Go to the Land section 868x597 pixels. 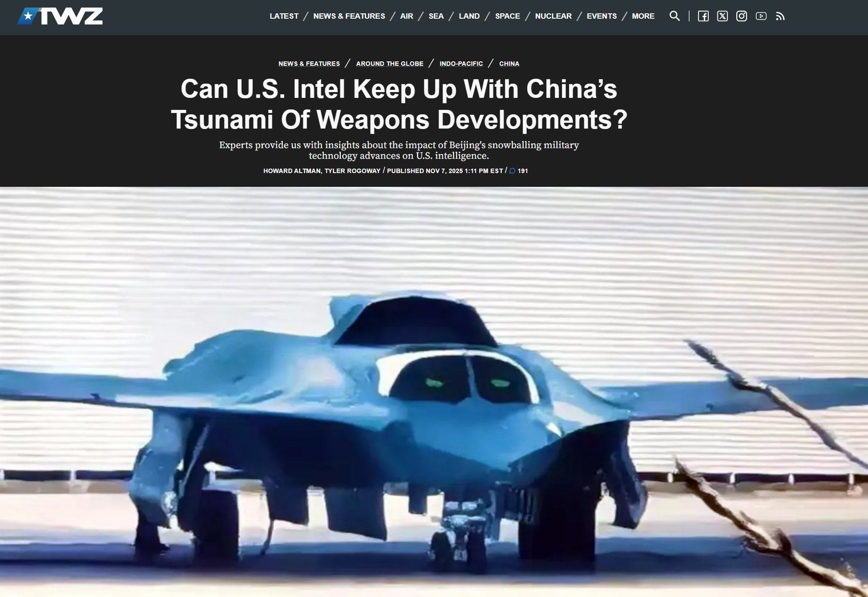[469, 16]
